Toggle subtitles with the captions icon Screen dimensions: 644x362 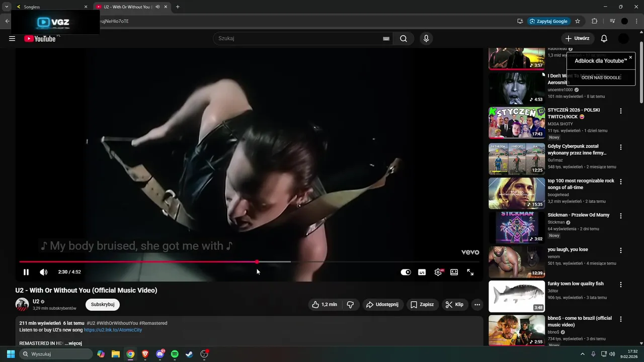click(422, 272)
